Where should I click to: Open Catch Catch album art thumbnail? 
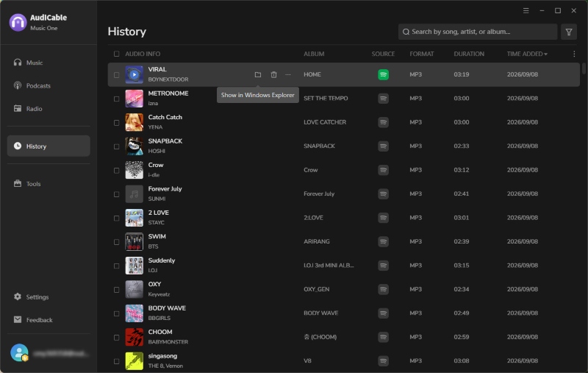pos(134,122)
